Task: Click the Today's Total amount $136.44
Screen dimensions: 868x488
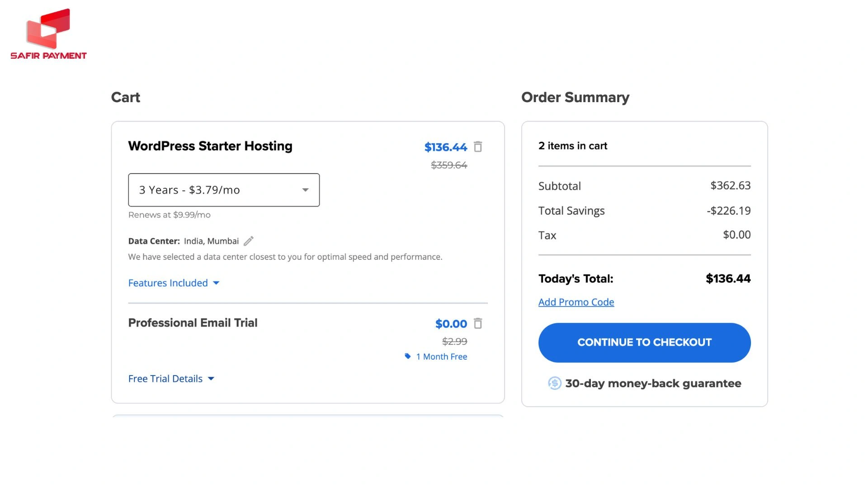Action: point(728,279)
